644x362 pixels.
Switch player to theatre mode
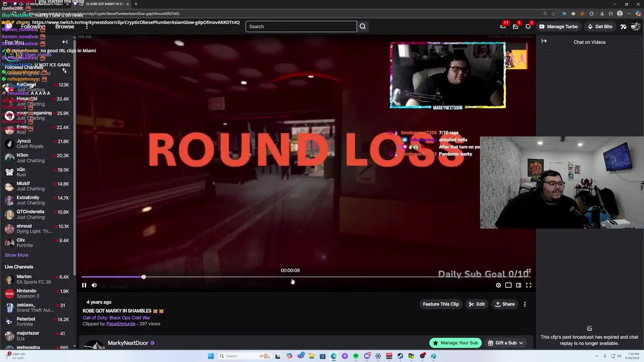coord(518,285)
